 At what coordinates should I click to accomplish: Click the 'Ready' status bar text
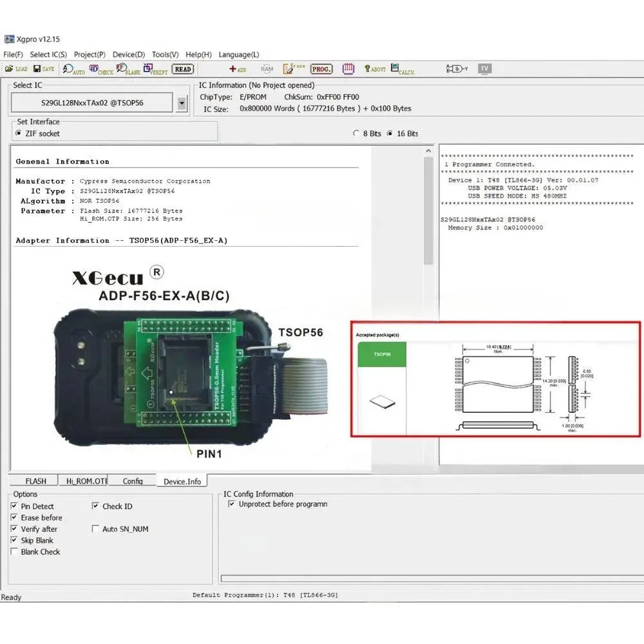coord(11,597)
